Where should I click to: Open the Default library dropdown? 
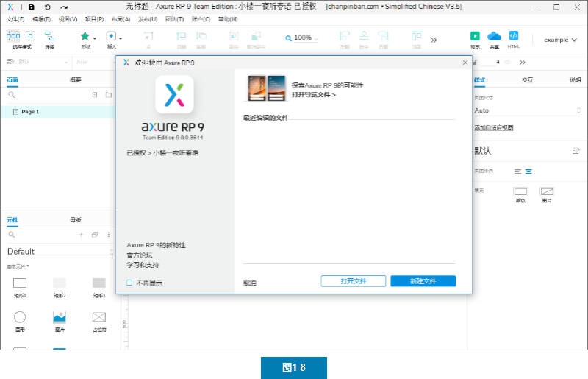(x=60, y=252)
